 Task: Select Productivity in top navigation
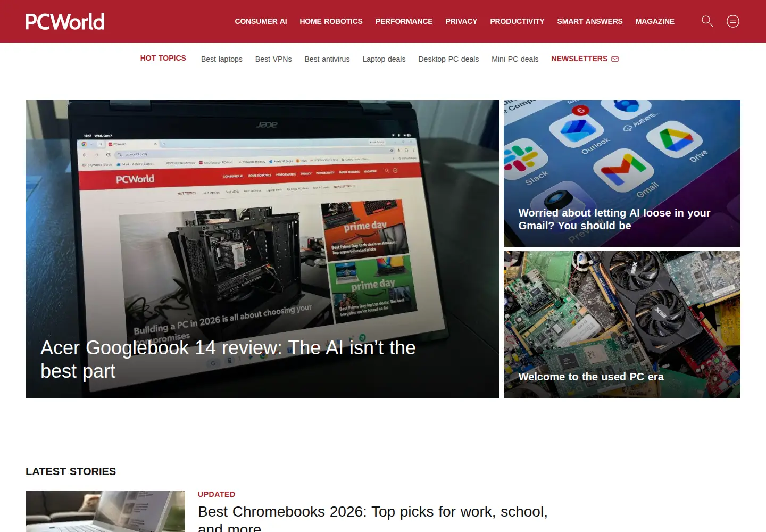pyautogui.click(x=517, y=21)
